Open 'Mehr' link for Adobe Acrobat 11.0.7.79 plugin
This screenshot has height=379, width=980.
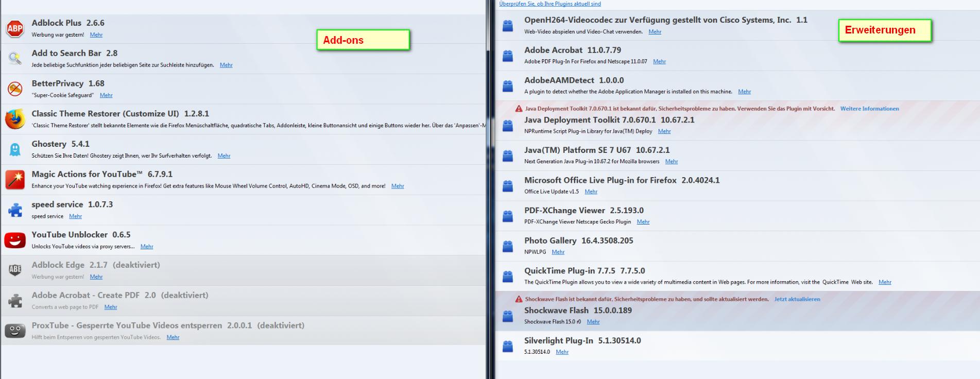tap(660, 62)
